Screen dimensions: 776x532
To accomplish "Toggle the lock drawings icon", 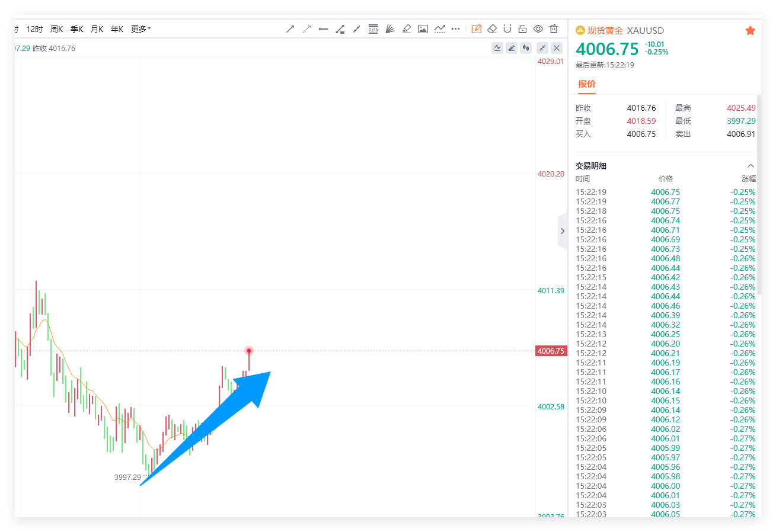I will (523, 28).
